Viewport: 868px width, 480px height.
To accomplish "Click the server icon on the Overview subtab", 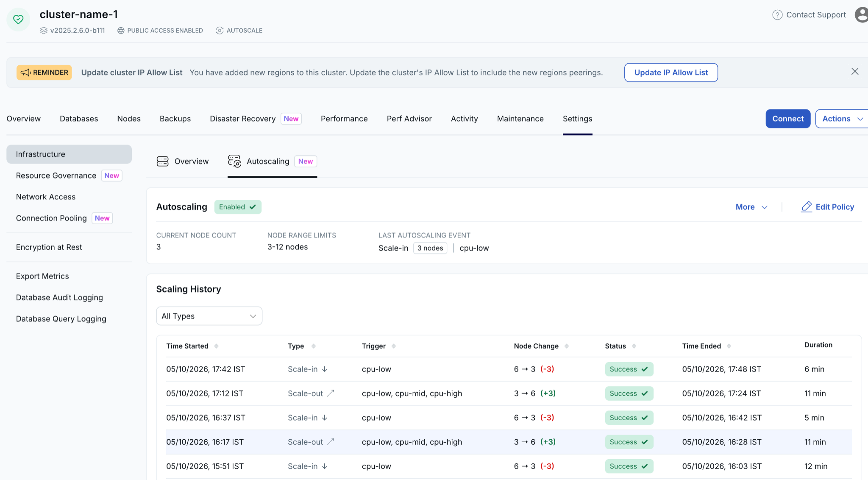I will pyautogui.click(x=163, y=161).
